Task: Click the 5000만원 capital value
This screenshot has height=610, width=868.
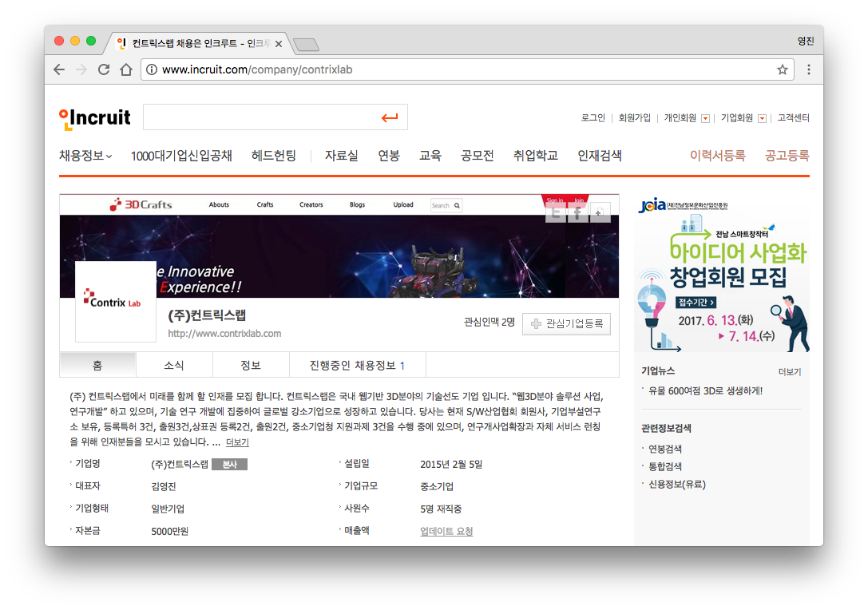Action: click(x=170, y=532)
